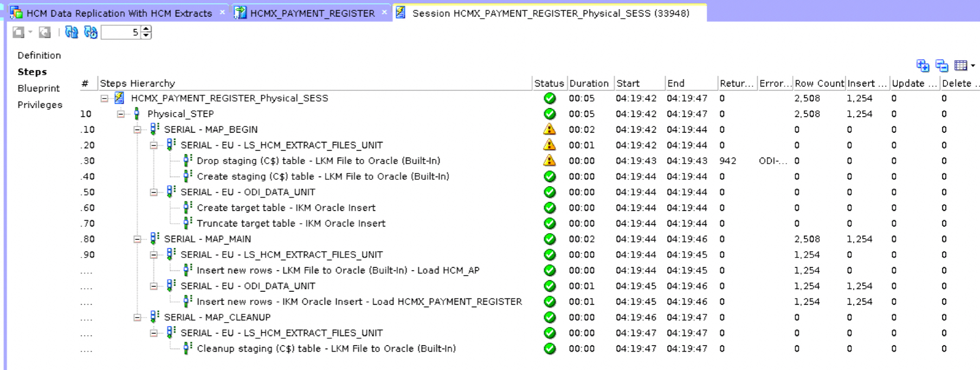This screenshot has width=980, height=370.
Task: Collapse HCMX_PAYMENT_REGISTER_Physical_SESS root node
Action: click(x=105, y=98)
